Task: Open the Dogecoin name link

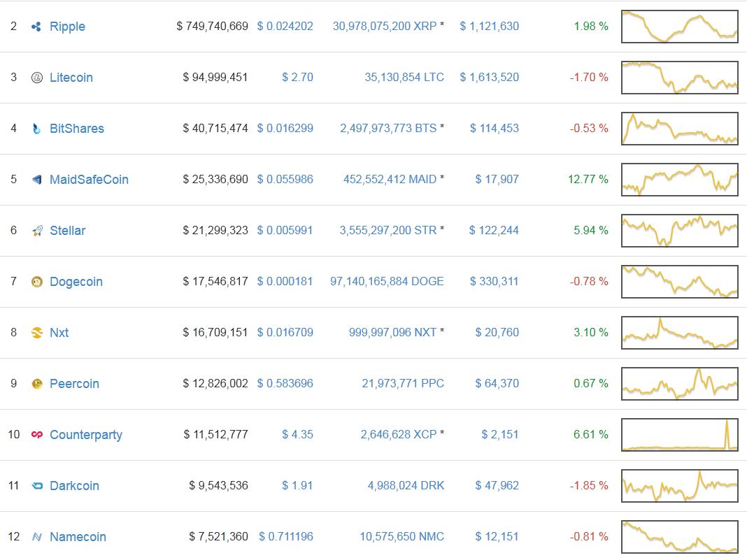Action: coord(76,282)
